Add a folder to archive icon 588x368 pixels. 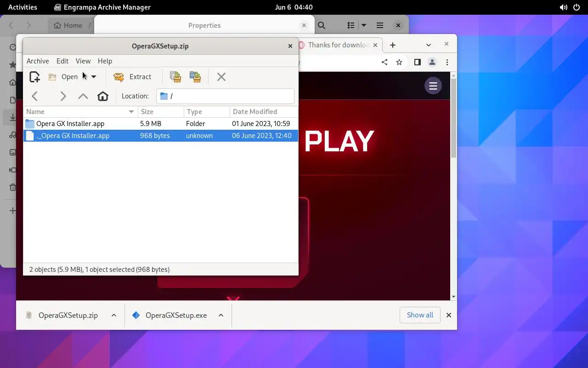click(195, 77)
